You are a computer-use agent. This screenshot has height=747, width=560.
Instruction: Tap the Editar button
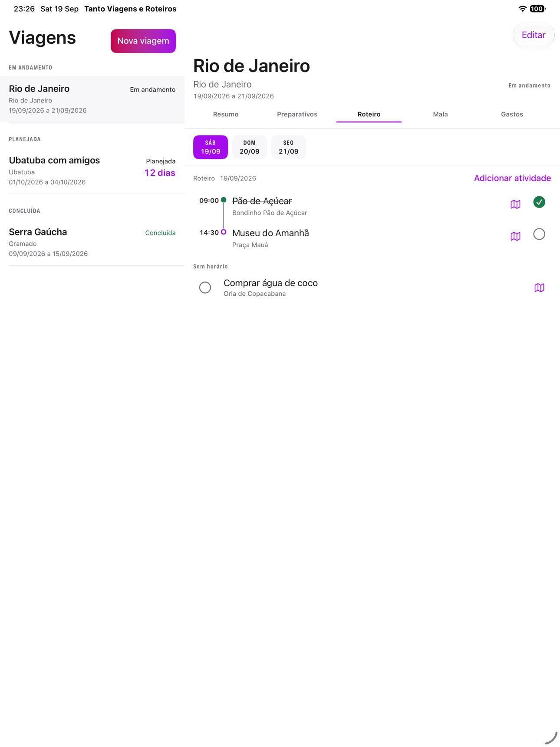coord(534,35)
